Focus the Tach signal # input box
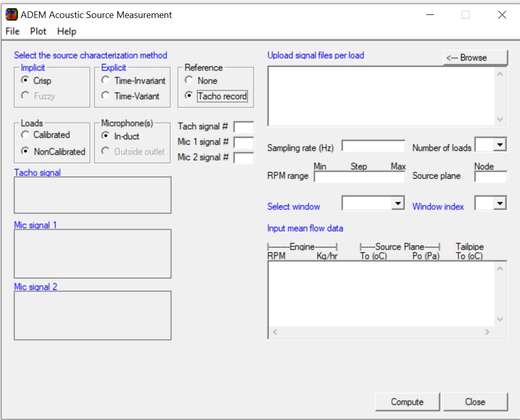520x420 pixels. click(244, 127)
